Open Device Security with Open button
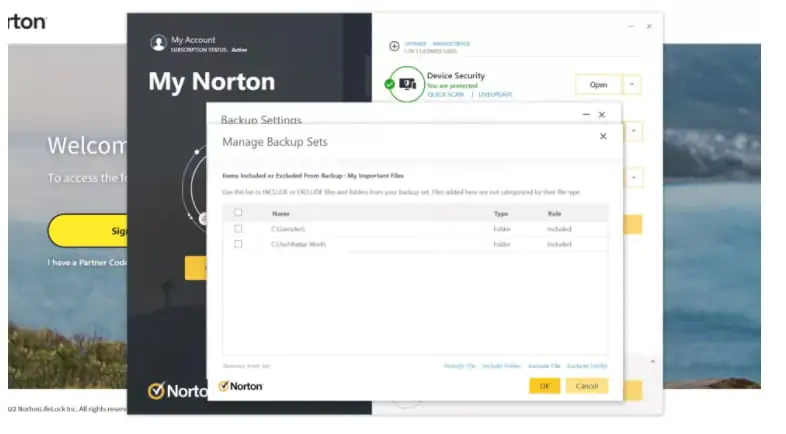 (x=599, y=84)
